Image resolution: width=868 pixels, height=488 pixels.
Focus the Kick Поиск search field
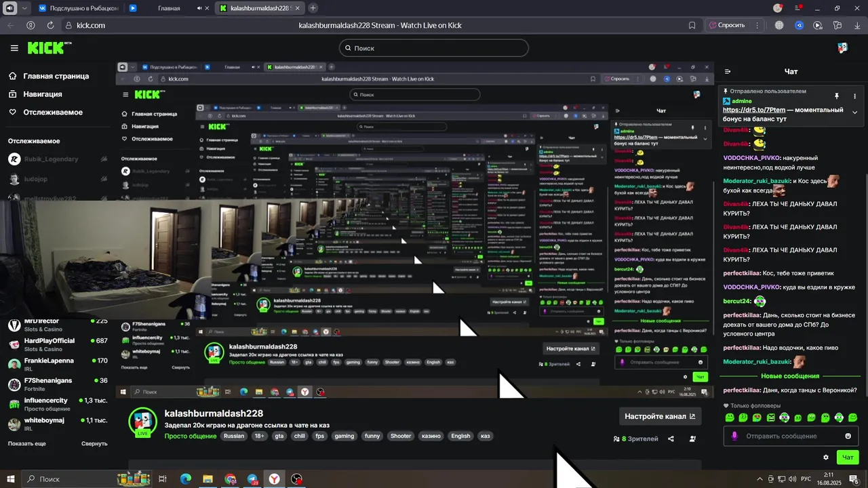point(434,48)
